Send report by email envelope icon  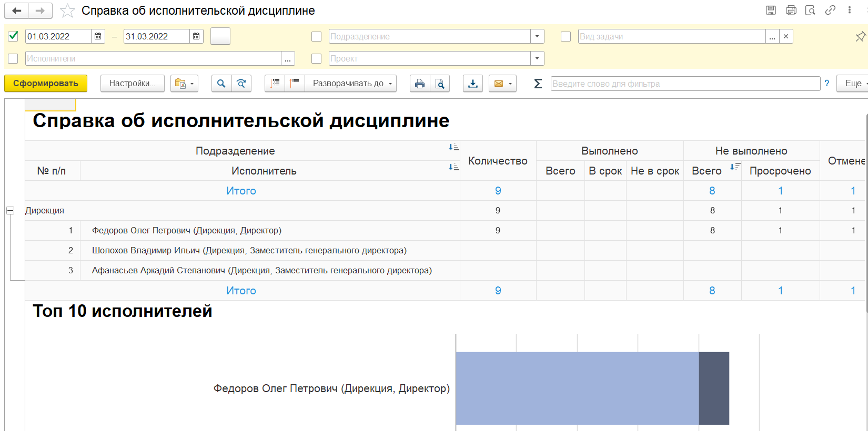tap(502, 84)
